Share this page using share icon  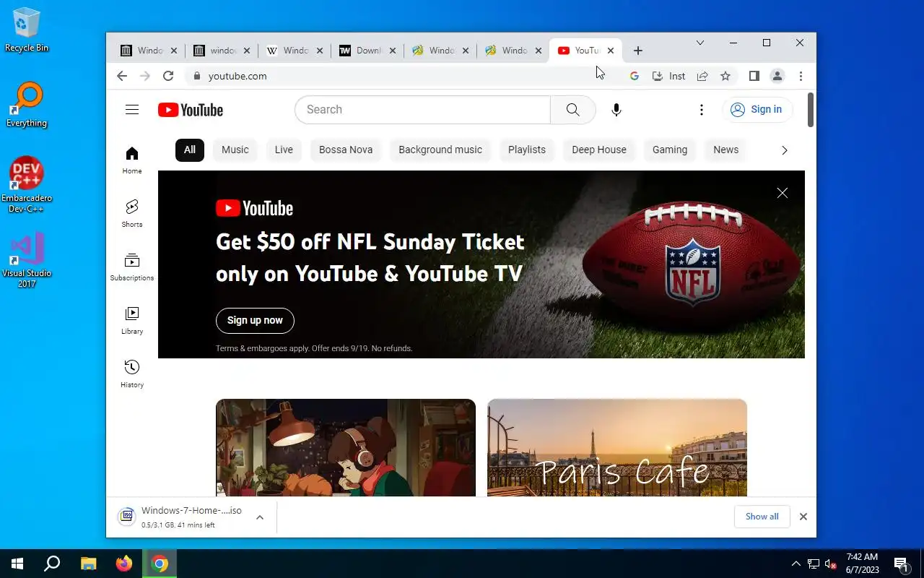coord(702,76)
